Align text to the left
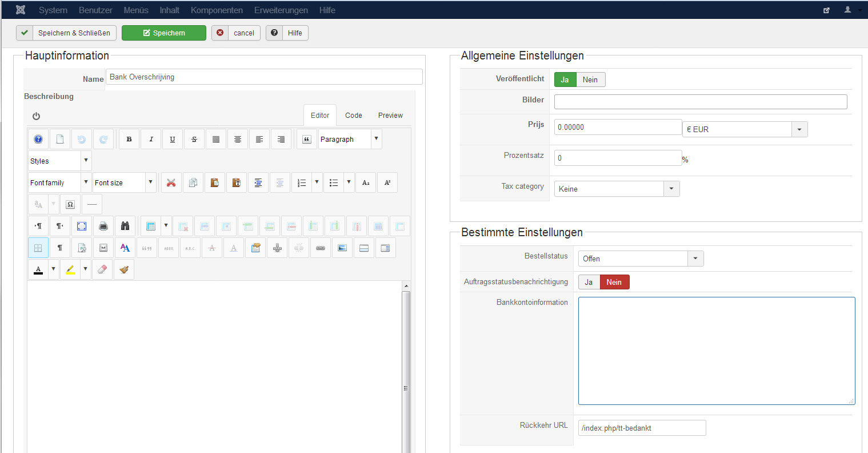 [x=259, y=139]
